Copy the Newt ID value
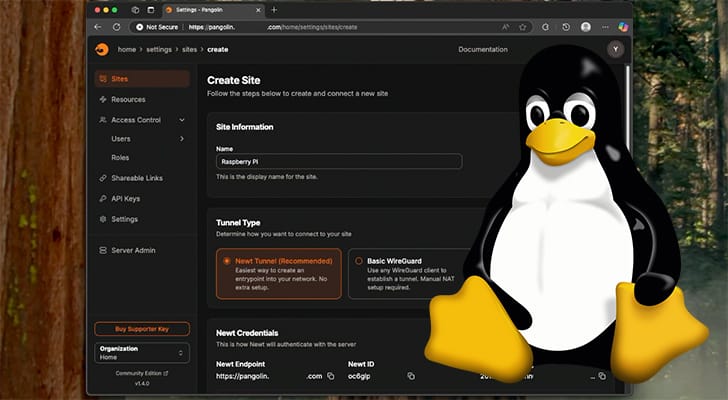728x400 pixels. pos(411,376)
